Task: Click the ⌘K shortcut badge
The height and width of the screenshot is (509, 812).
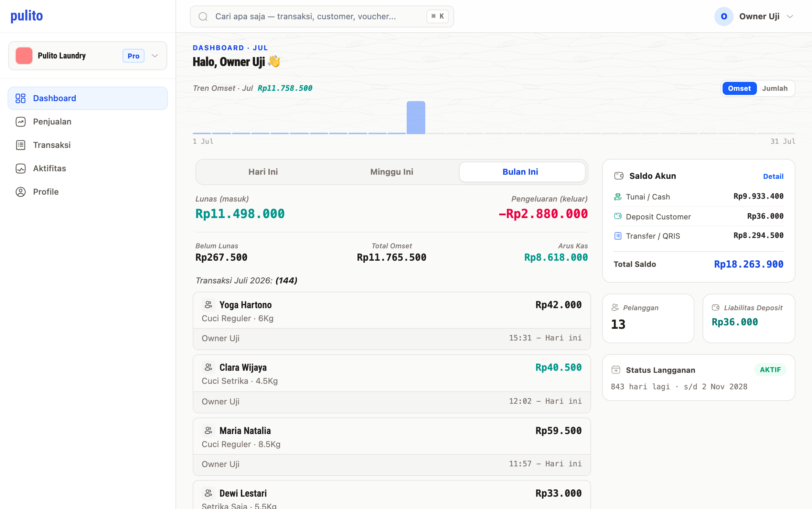Action: 438,17
